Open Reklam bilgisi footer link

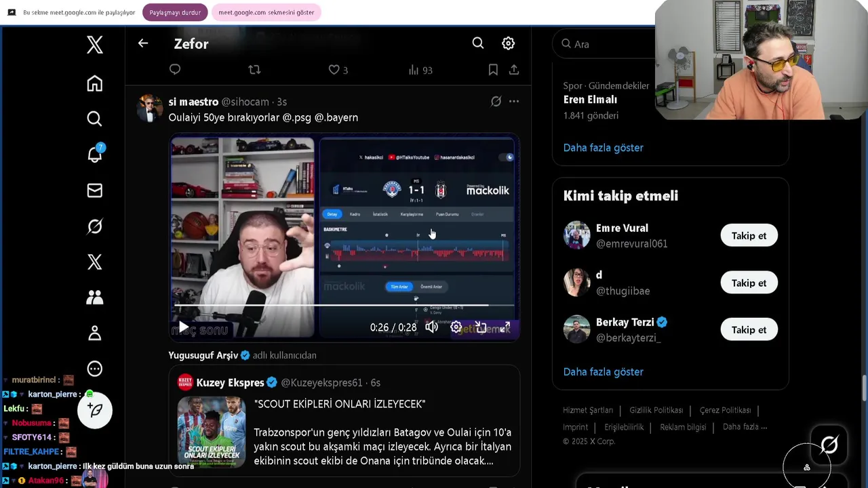[683, 427]
